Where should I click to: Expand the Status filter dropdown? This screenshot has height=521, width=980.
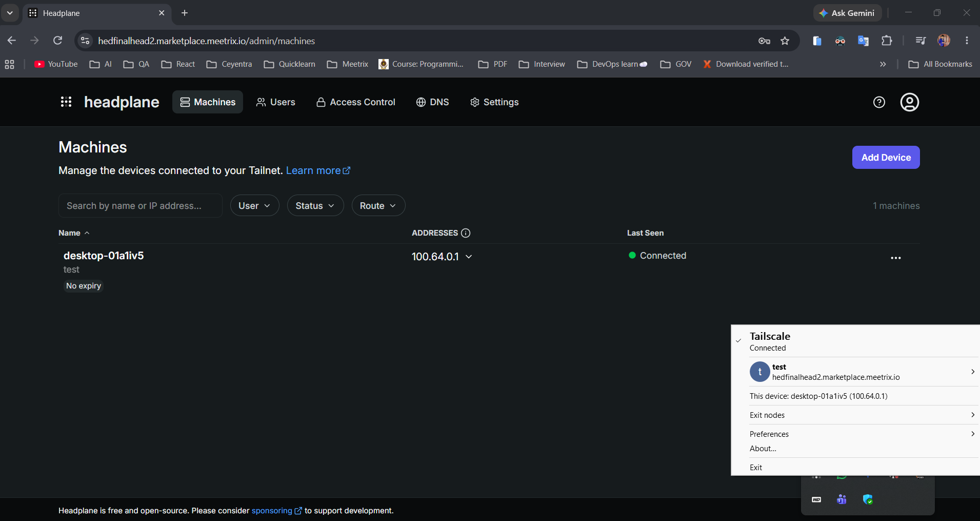[315, 205]
